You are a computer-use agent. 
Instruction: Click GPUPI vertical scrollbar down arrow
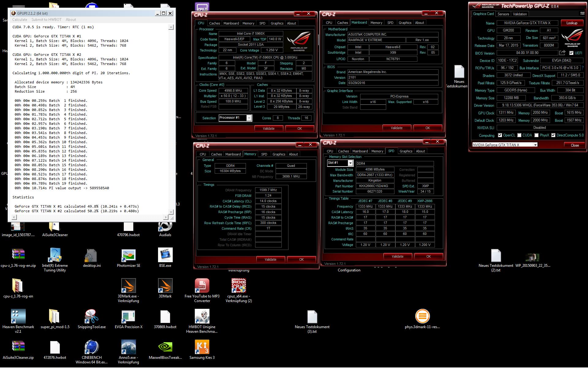click(171, 212)
